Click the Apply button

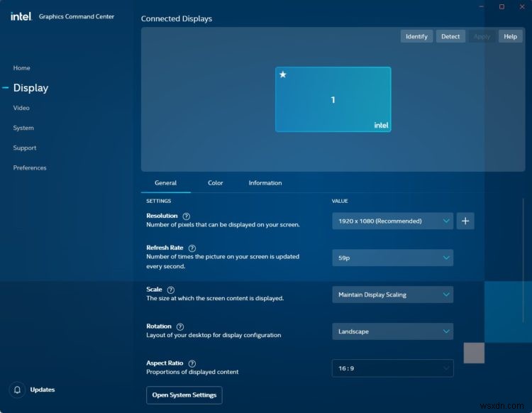pos(482,36)
